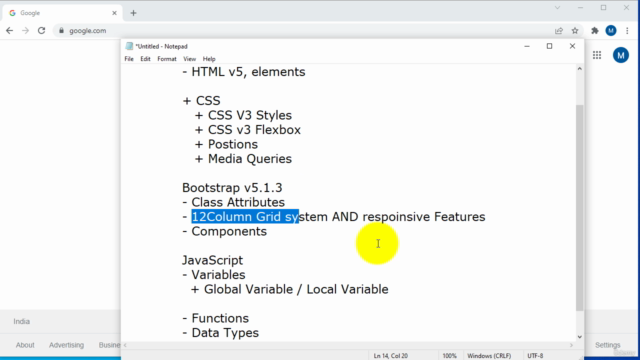Viewport: 640px width, 360px height.
Task: Click the Advertising link on Google
Action: (66, 345)
